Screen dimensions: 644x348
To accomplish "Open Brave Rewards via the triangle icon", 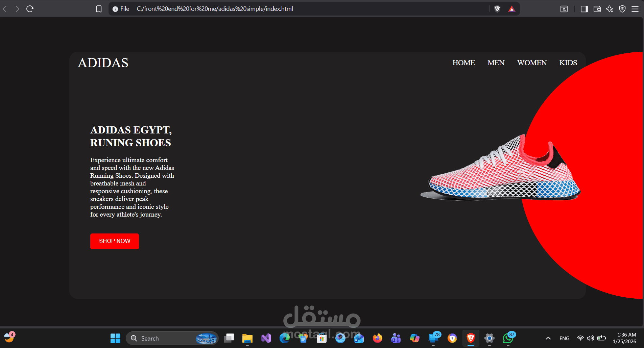I will (x=512, y=9).
